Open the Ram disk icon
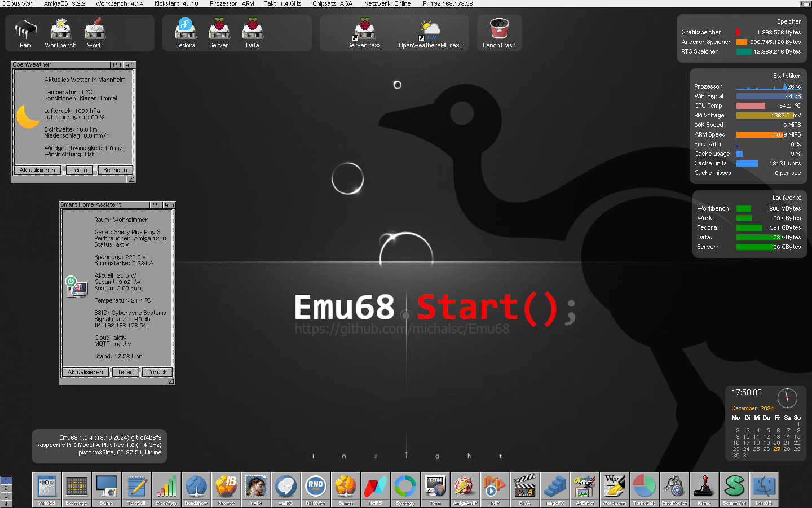This screenshot has width=812, height=508. click(25, 34)
